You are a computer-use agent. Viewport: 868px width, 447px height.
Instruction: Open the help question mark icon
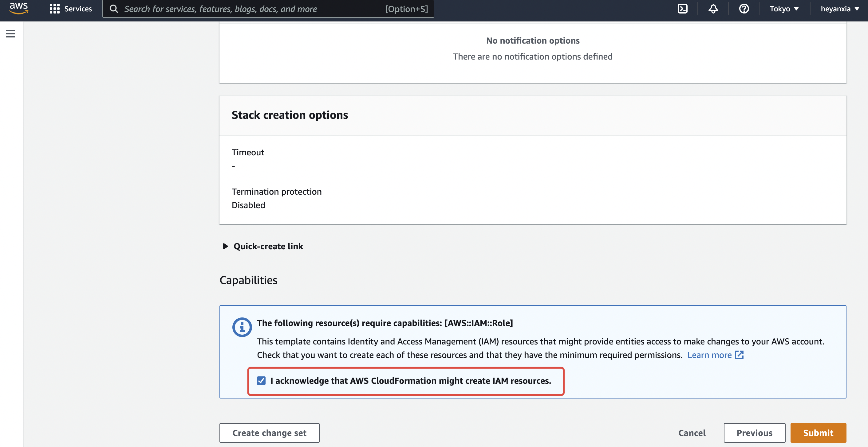(744, 9)
